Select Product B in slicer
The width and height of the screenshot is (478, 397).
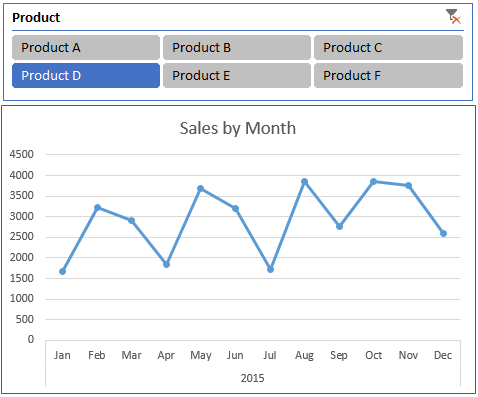(237, 48)
